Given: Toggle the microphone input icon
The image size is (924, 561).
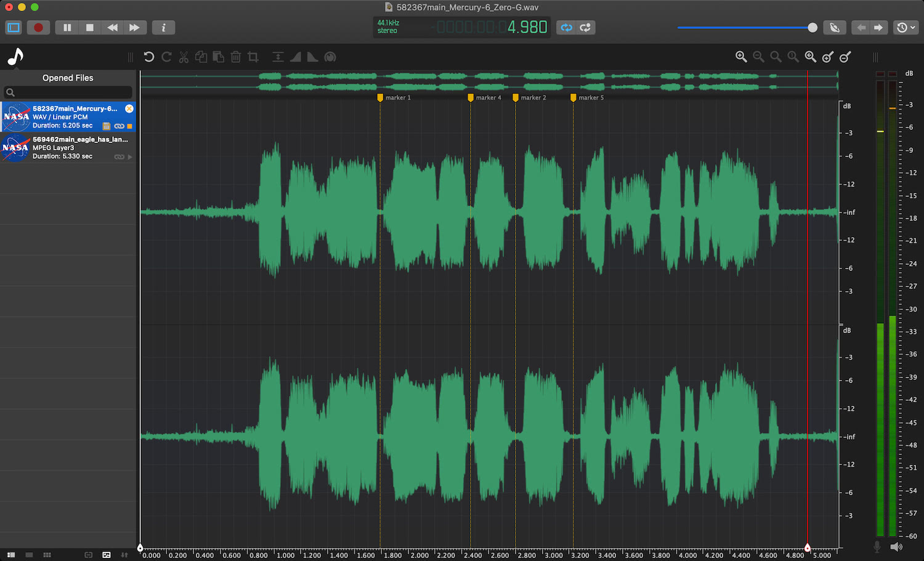Looking at the screenshot, I should pyautogui.click(x=877, y=547).
